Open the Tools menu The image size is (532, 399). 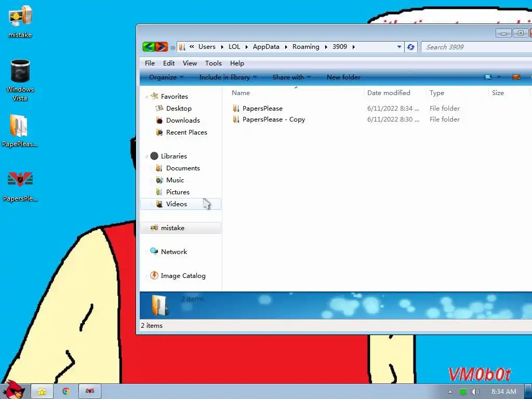pos(213,63)
